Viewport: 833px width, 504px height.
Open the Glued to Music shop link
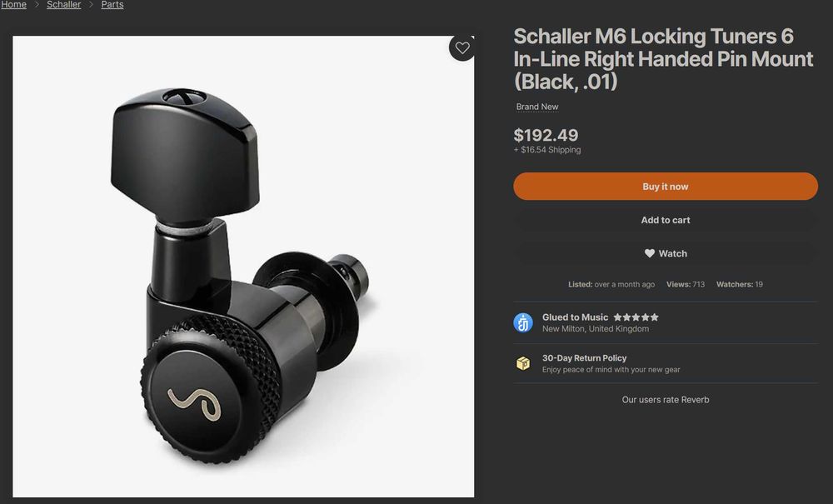[x=575, y=317]
